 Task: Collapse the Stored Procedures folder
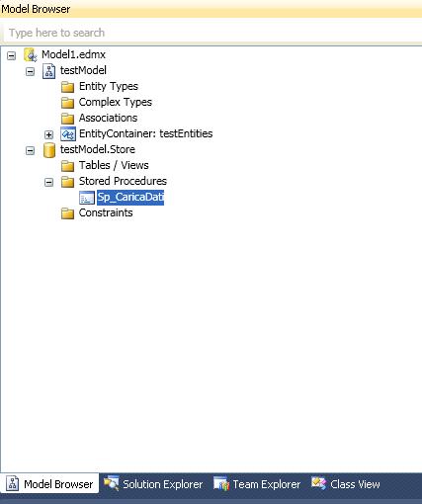point(48,182)
